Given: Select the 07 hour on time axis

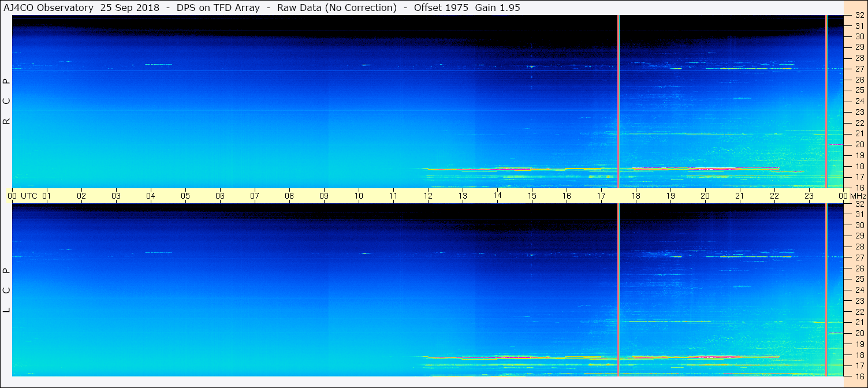Looking at the screenshot, I should (255, 196).
